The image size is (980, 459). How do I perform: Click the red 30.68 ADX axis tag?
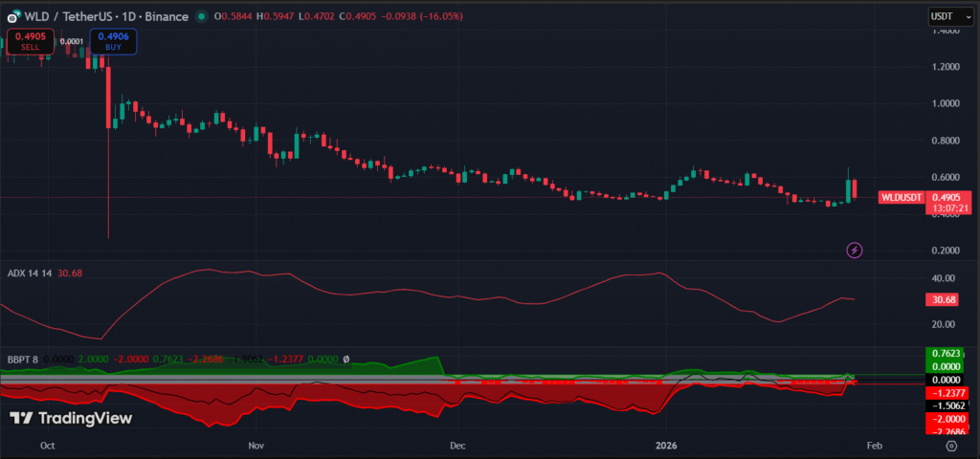tap(943, 299)
